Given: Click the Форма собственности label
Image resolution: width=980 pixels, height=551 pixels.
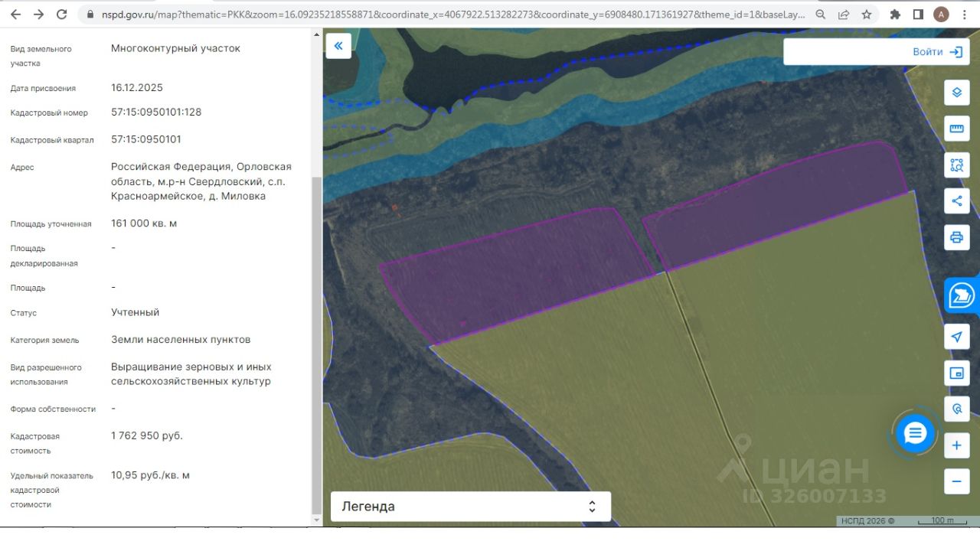Looking at the screenshot, I should pos(54,409).
